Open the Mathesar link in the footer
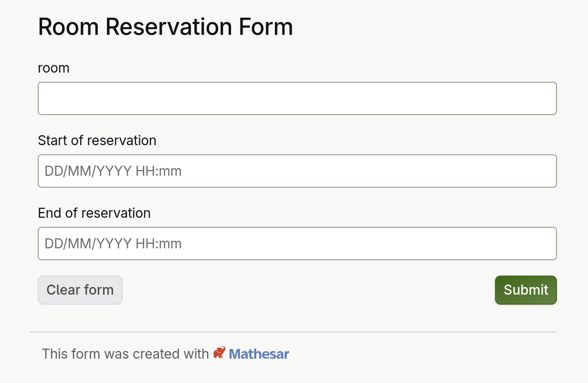Screen dimensions: 588x383 pos(259,354)
